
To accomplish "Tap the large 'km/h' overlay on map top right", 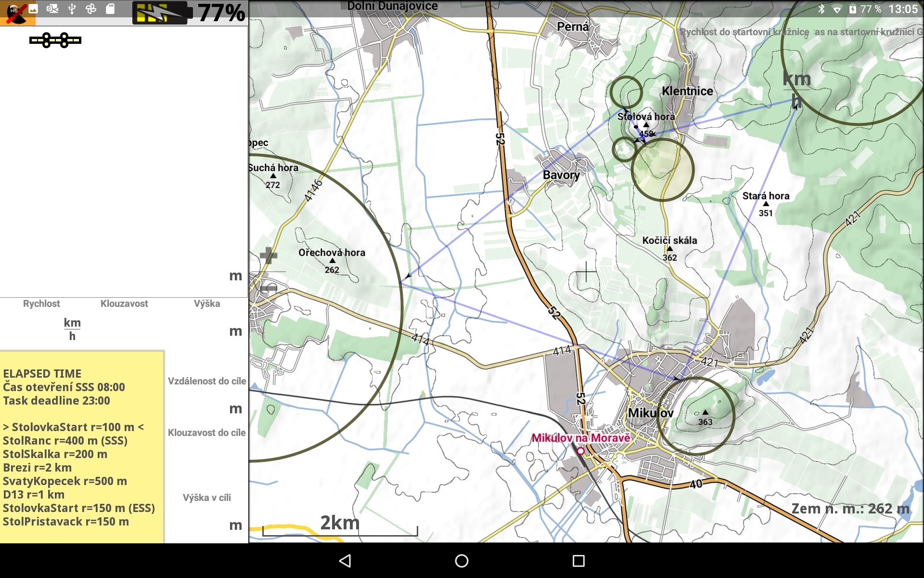I will (x=796, y=90).
